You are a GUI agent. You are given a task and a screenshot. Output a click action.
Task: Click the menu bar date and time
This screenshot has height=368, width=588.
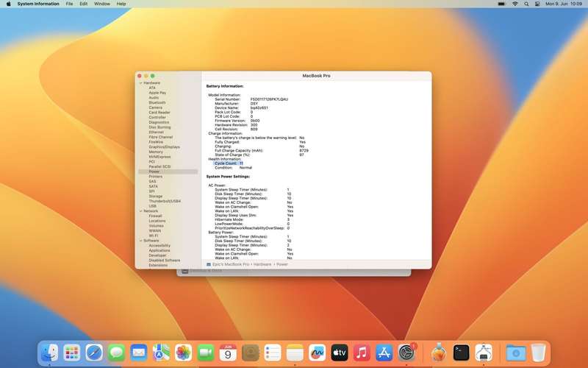(x=564, y=4)
